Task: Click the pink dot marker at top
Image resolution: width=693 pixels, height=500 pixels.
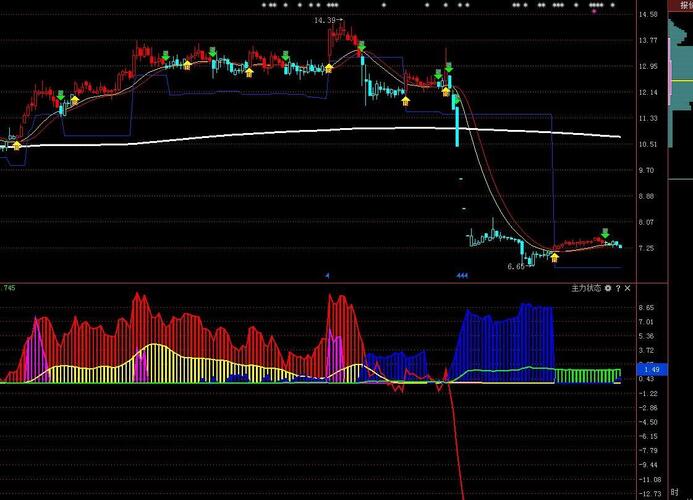Action: click(597, 12)
